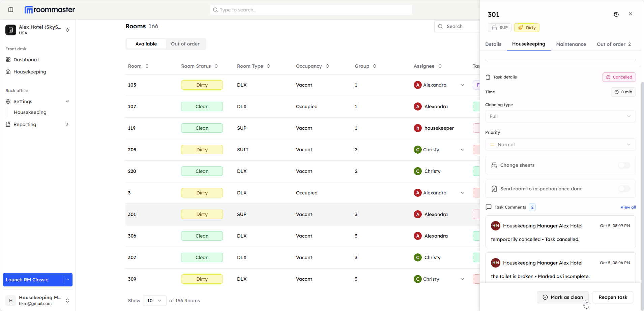Image resolution: width=644 pixels, height=311 pixels.
Task: Sort by Occupancy column arrows
Action: (327, 66)
